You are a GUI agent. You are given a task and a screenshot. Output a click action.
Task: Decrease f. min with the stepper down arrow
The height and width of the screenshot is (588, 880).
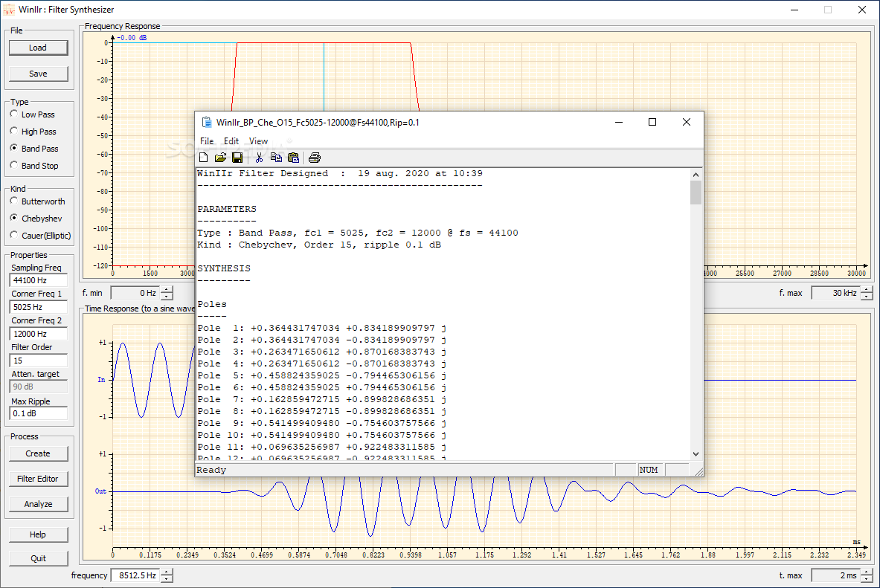tap(167, 297)
